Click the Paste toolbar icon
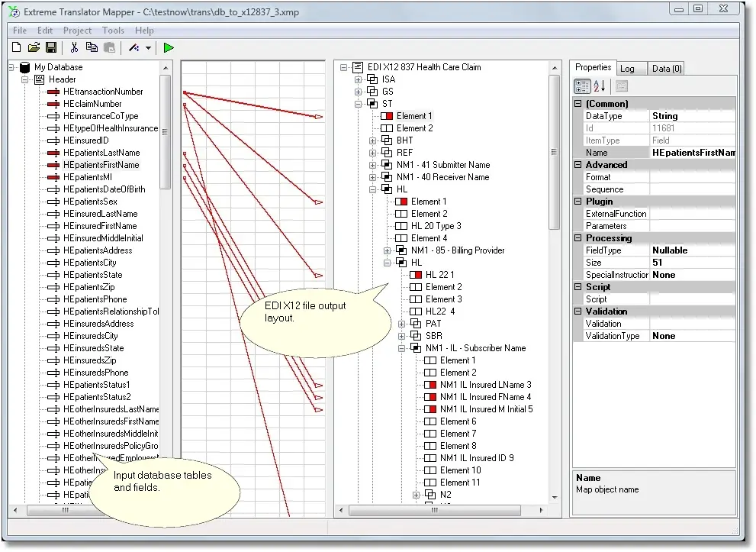Image resolution: width=756 pixels, height=552 pixels. coord(110,47)
